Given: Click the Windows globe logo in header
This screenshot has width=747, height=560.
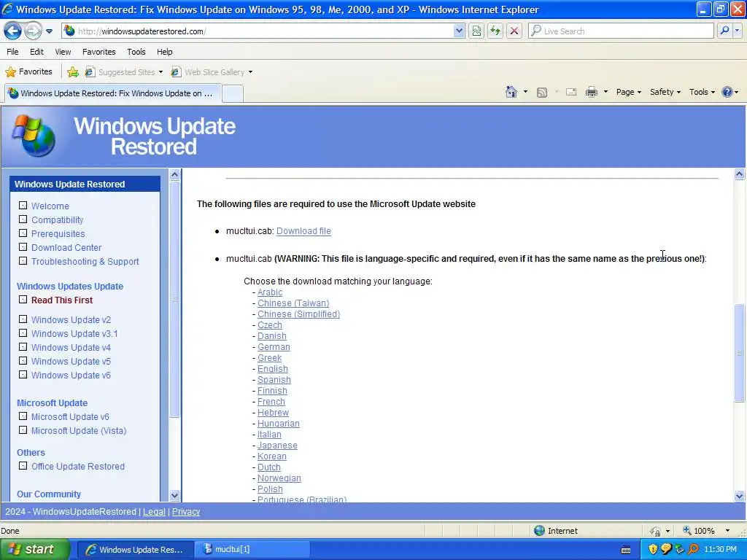Looking at the screenshot, I should tap(34, 135).
